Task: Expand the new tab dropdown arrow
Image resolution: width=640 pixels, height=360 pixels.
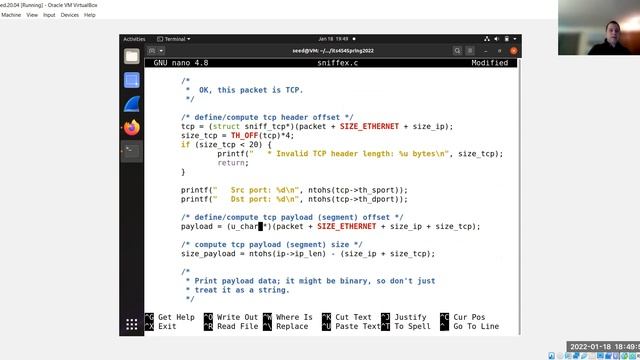Action: 161,51
